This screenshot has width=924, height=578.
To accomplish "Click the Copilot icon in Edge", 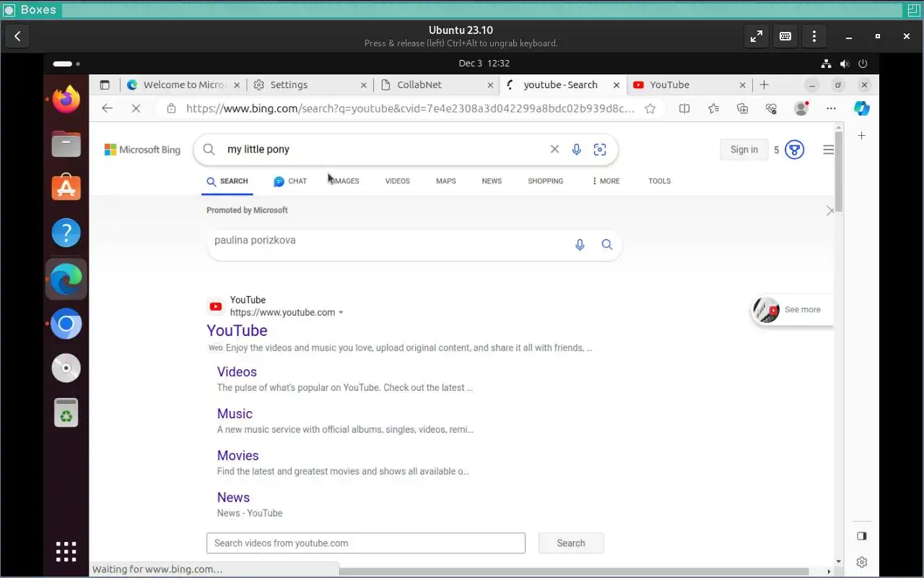I will point(861,108).
